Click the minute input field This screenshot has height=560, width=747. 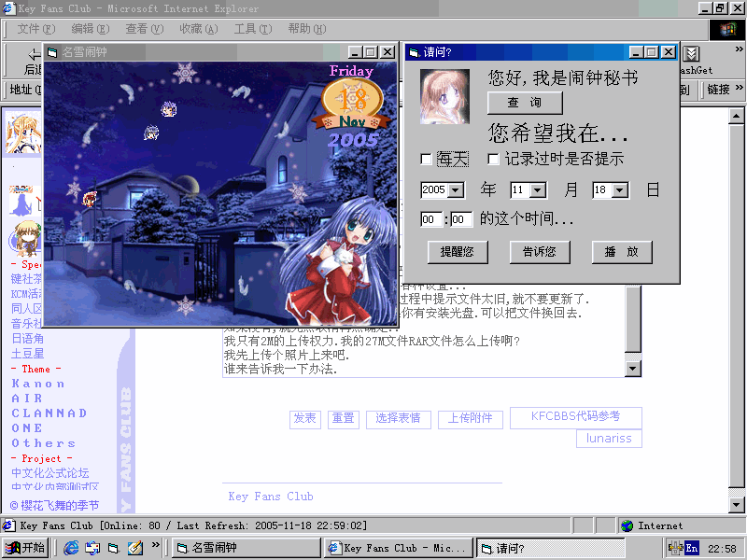(x=461, y=219)
